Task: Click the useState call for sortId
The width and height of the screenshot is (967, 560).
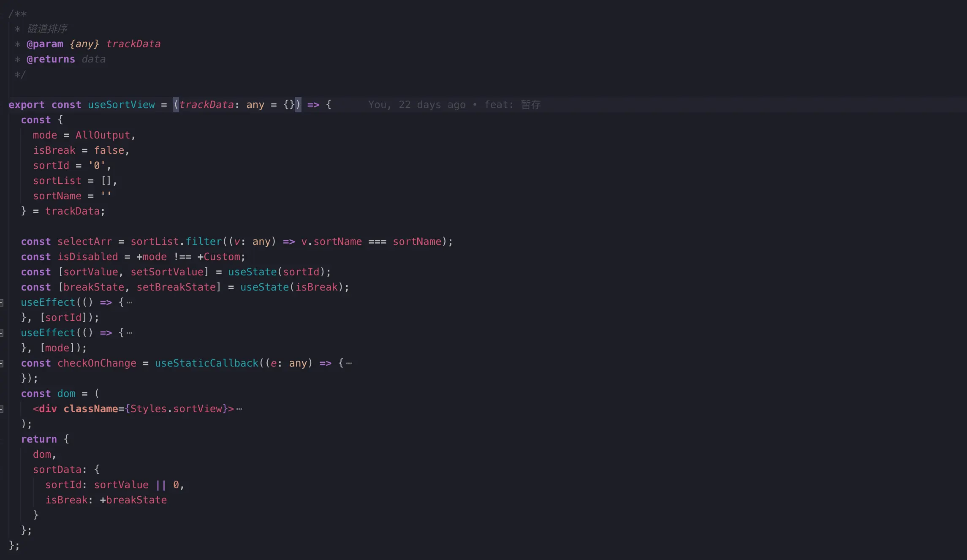Action: 252,272
